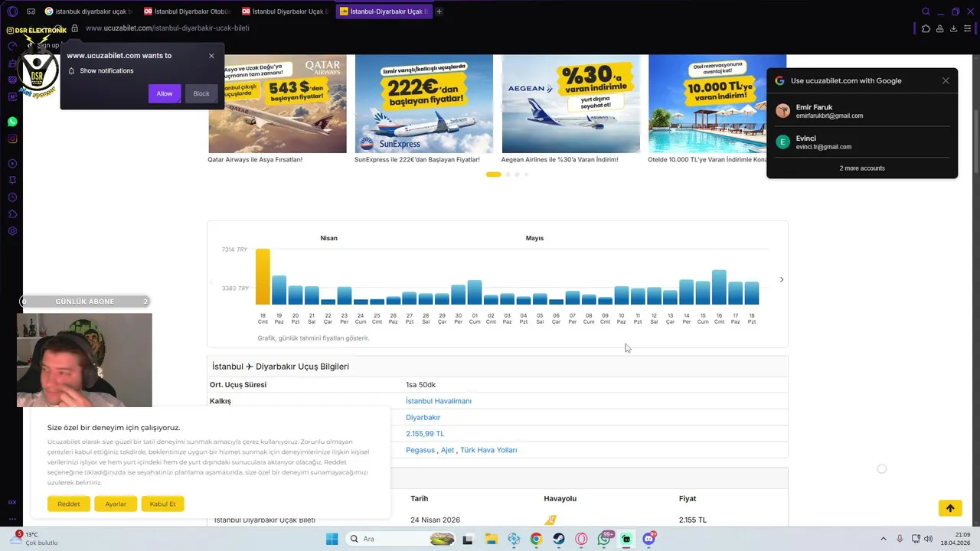Image resolution: width=980 pixels, height=551 pixels.
Task: Show the next dates in the price chart
Action: pos(781,279)
